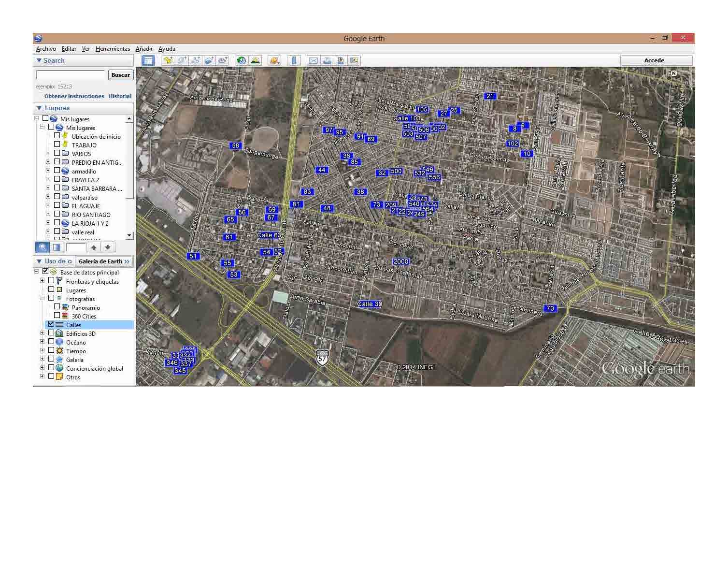Open the Archivo menu
Image resolution: width=728 pixels, height=563 pixels.
(x=46, y=49)
